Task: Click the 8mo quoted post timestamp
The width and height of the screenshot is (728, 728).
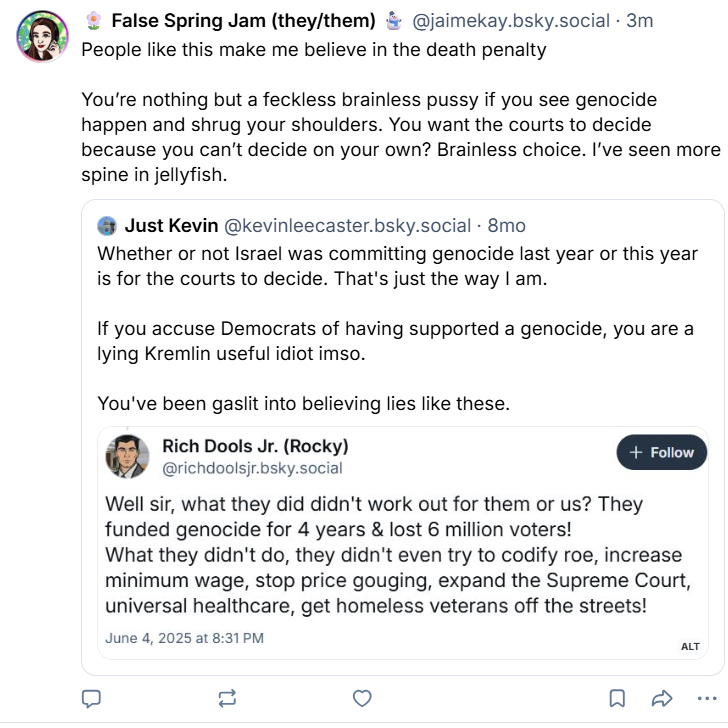Action: (506, 226)
